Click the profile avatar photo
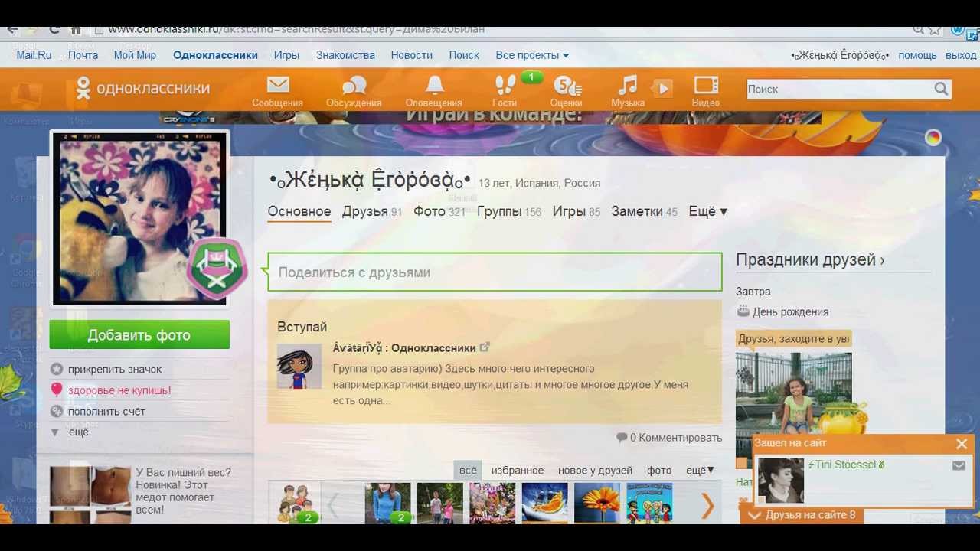Image resolution: width=980 pixels, height=551 pixels. (139, 218)
